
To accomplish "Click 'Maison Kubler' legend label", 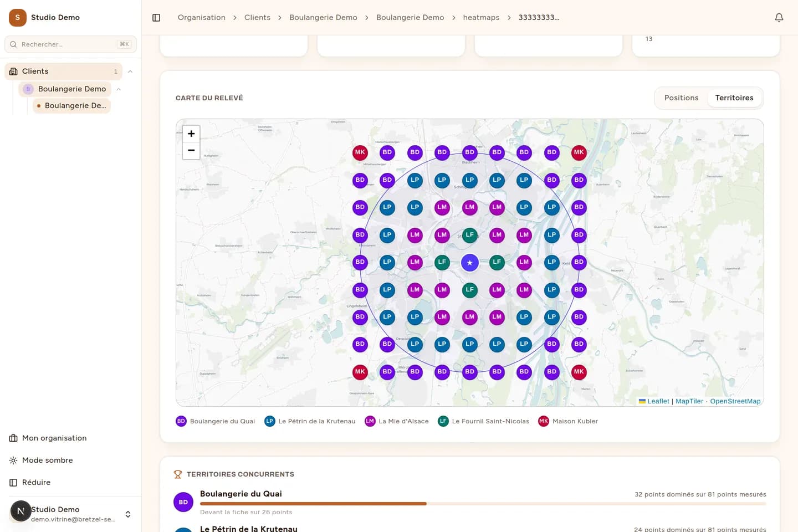I will [x=575, y=421].
